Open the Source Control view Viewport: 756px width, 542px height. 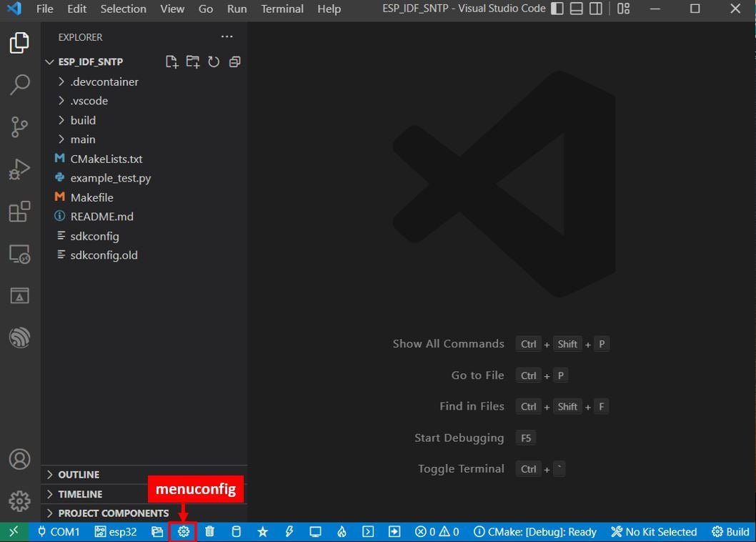(x=19, y=127)
